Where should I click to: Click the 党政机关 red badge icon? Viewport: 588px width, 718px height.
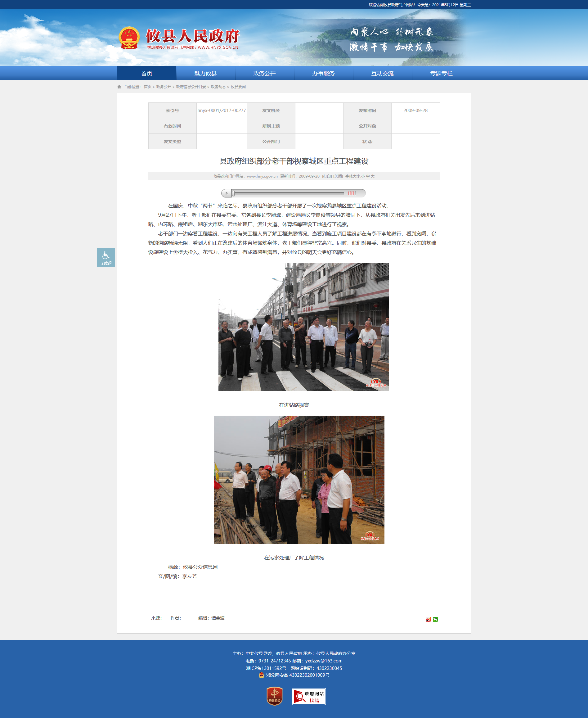pos(274,696)
